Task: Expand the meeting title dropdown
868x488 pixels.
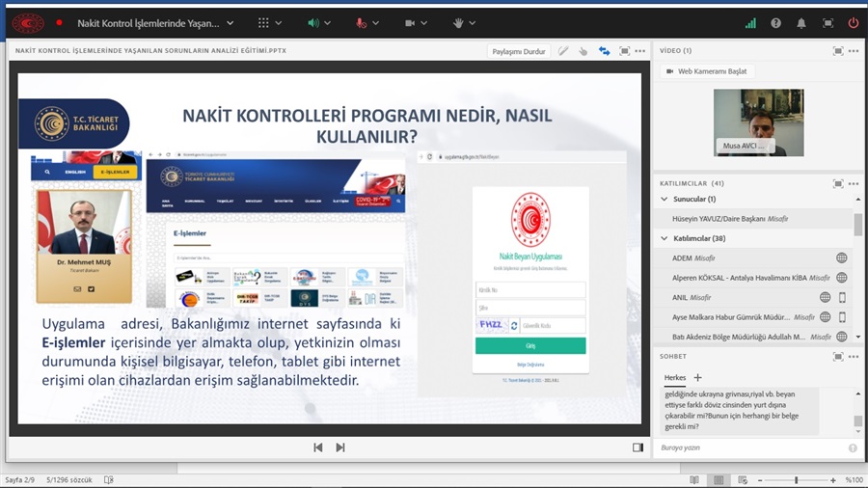Action: coord(230,22)
